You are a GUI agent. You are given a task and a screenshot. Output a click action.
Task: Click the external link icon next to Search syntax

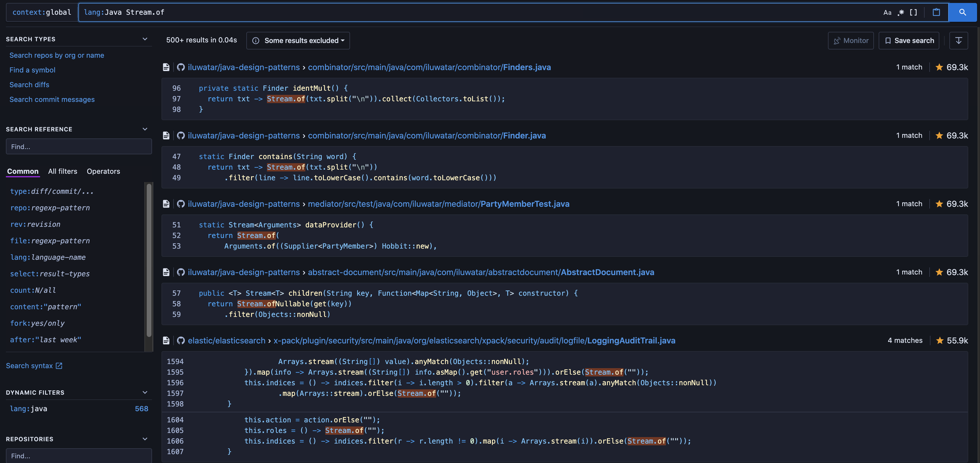click(59, 366)
